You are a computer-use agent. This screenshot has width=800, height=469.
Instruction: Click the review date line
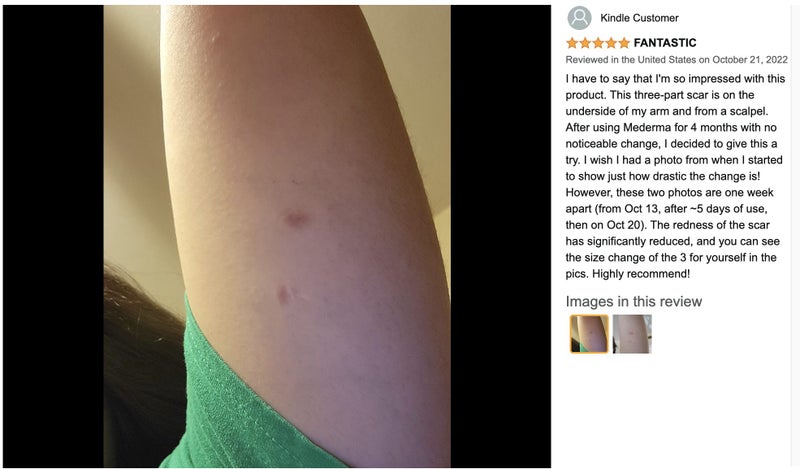tap(677, 60)
